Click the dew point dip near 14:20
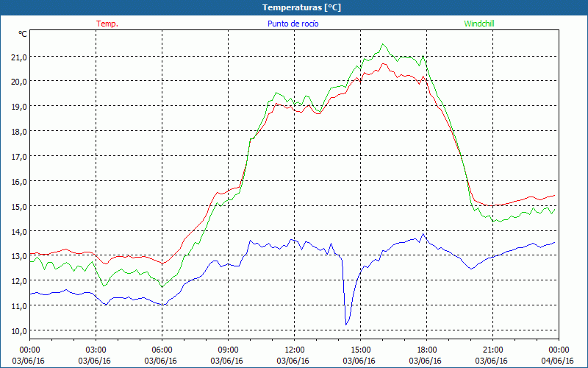This screenshot has width=588, height=368. click(346, 325)
